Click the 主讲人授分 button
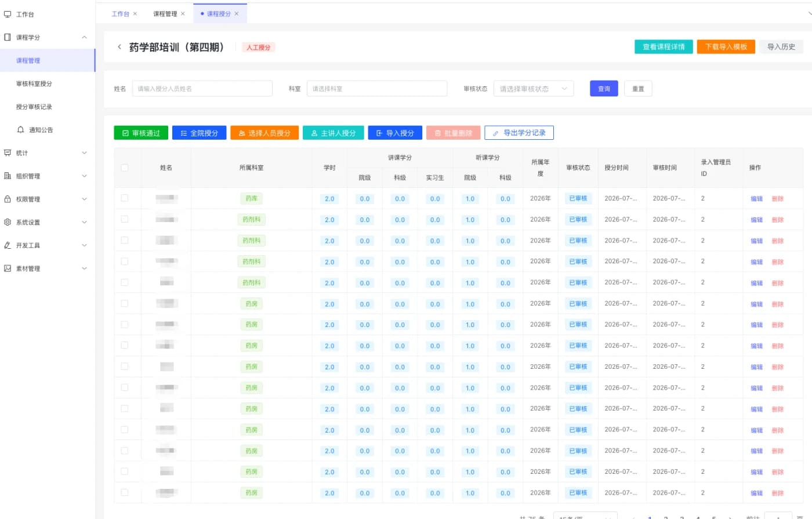812x519 pixels. 333,133
